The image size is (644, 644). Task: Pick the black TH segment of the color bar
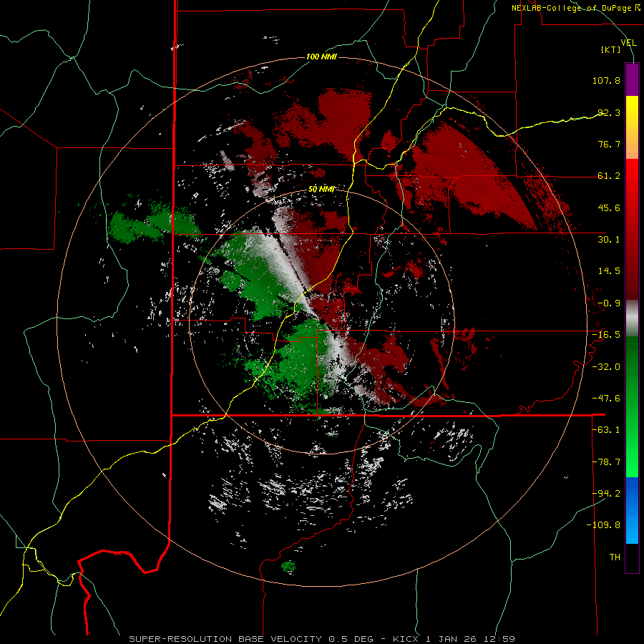click(x=632, y=558)
